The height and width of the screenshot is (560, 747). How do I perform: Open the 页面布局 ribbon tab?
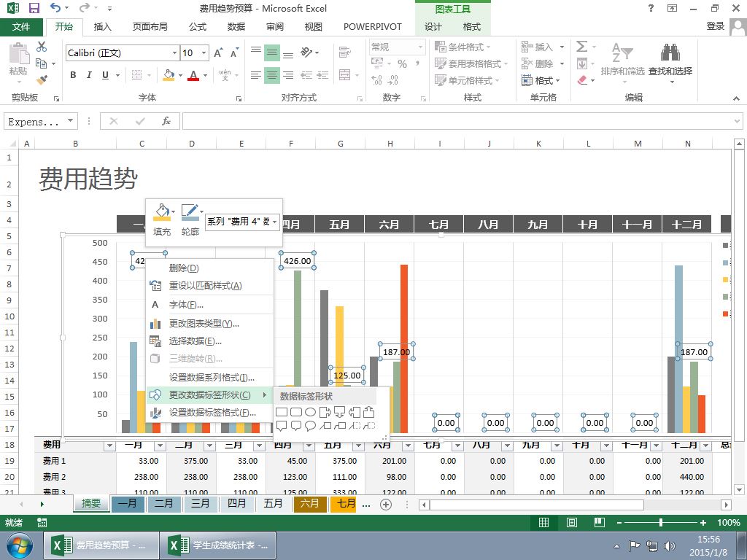[x=150, y=27]
